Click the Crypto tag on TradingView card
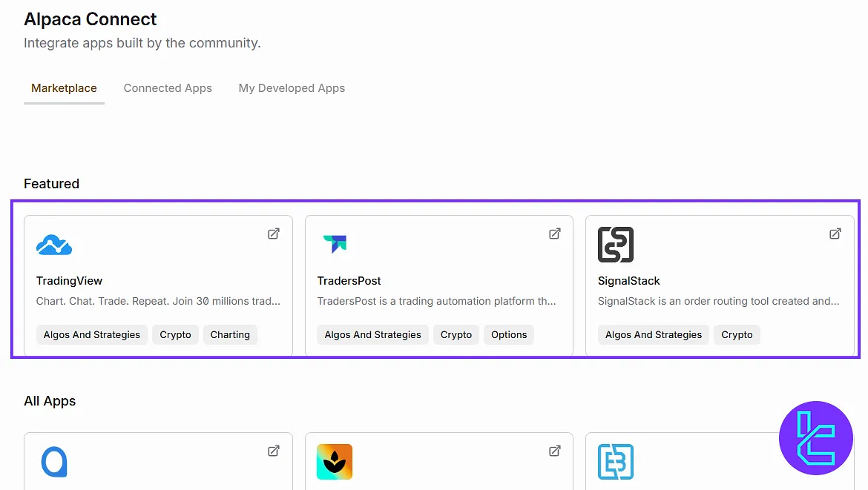Image resolution: width=868 pixels, height=490 pixels. [176, 335]
